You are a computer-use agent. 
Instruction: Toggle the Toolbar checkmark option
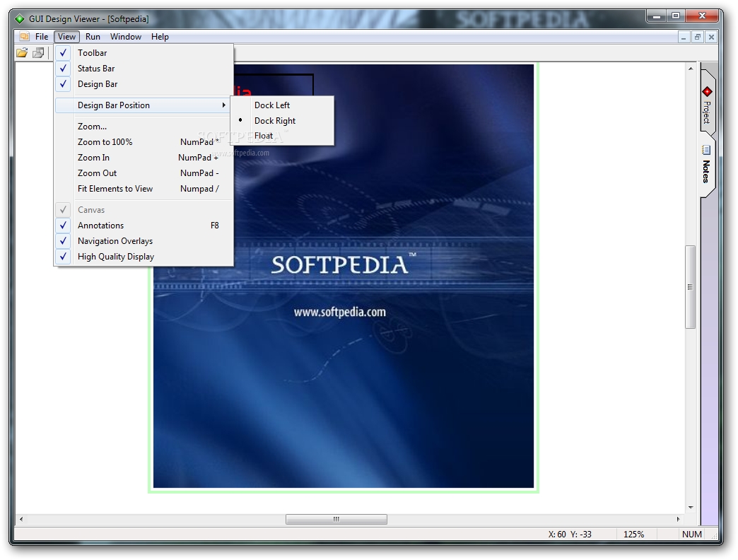(144, 53)
